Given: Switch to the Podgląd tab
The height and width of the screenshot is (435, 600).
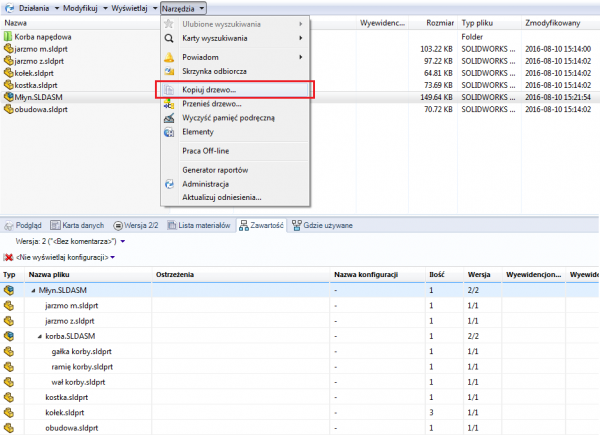Looking at the screenshot, I should pyautogui.click(x=23, y=225).
